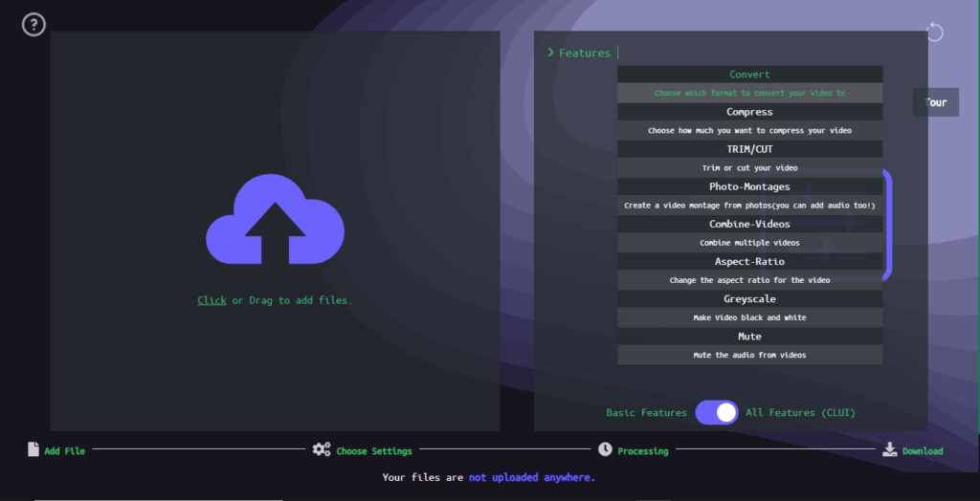
Task: Click the Processing clock icon
Action: (605, 449)
